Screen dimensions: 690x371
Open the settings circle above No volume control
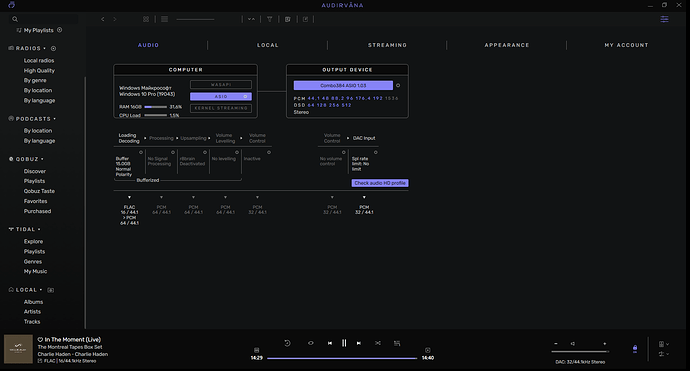344,152
